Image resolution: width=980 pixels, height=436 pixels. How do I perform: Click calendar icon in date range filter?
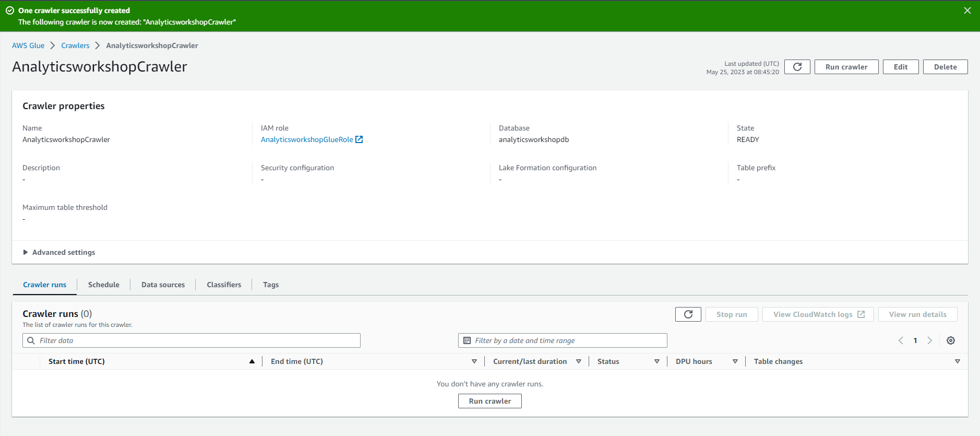(x=467, y=340)
